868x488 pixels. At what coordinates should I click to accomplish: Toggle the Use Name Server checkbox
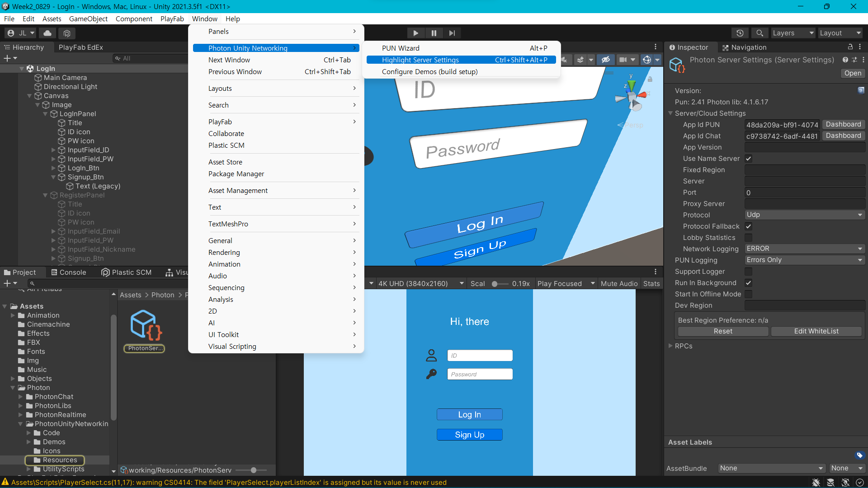tap(749, 159)
